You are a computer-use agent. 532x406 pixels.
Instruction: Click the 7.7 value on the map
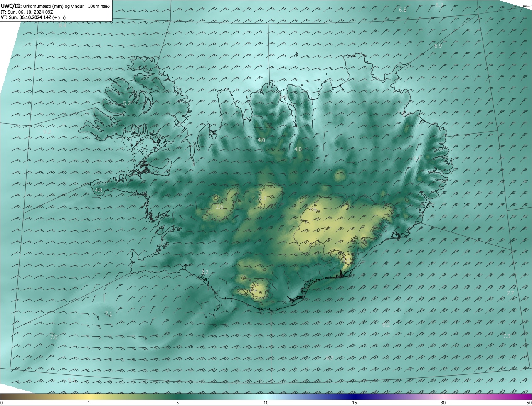(x=510, y=293)
